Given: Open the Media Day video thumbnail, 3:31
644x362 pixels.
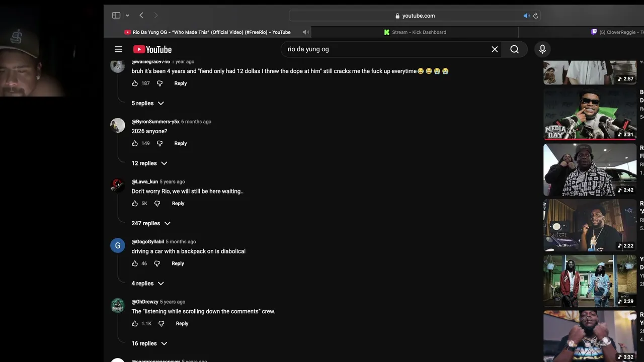Looking at the screenshot, I should pos(590,114).
